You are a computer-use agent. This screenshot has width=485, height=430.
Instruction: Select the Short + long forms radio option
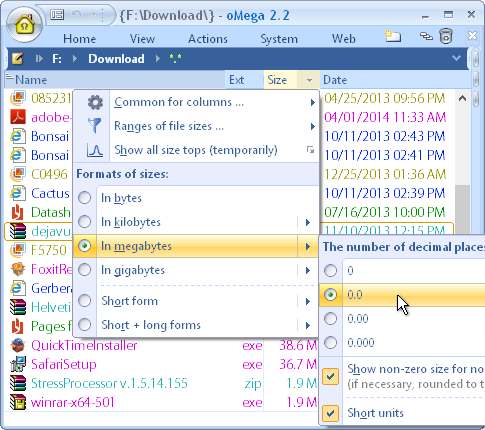click(x=85, y=325)
